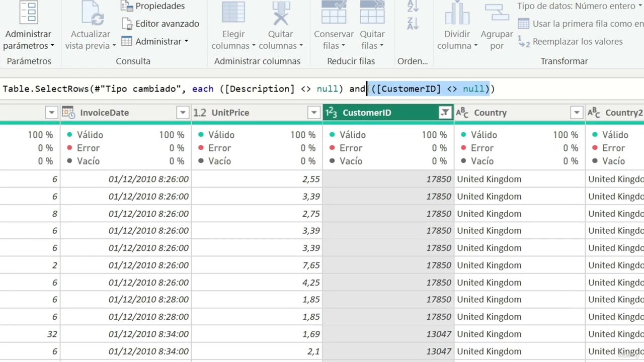Click Editor avanzado icon
Viewport: 644px width, 362px height.
(127, 24)
